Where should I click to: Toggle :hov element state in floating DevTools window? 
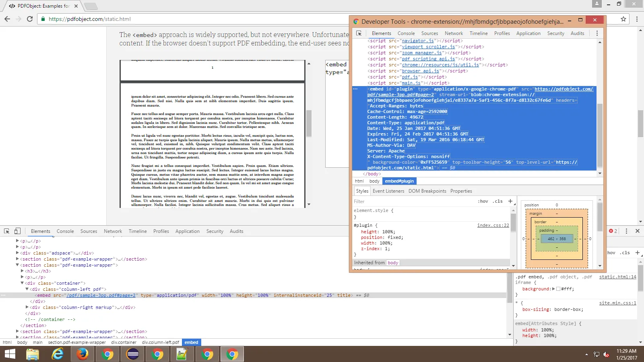point(483,201)
